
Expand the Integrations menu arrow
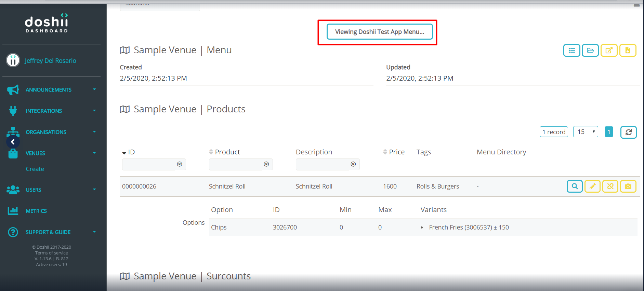point(94,111)
